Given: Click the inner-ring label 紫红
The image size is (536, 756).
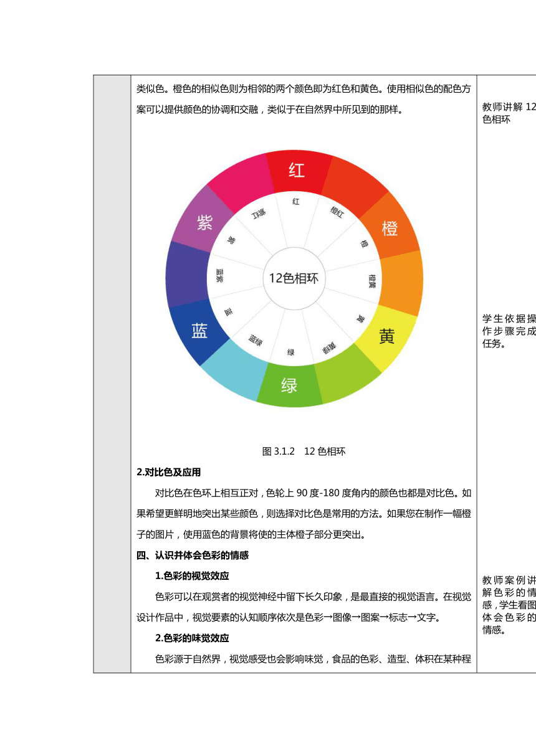Looking at the screenshot, I should point(259,214).
